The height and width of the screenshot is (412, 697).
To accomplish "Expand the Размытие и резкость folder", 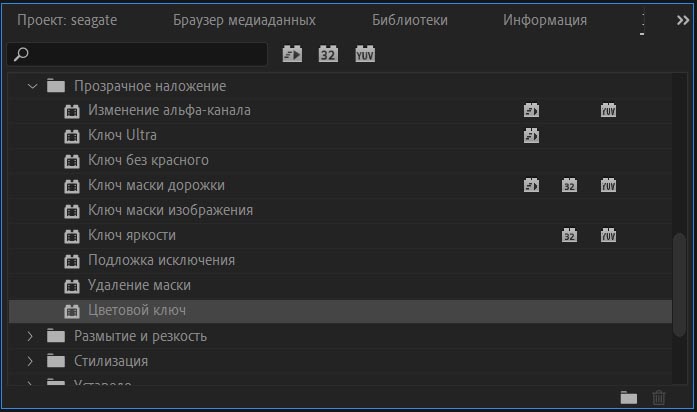I will 30,336.
